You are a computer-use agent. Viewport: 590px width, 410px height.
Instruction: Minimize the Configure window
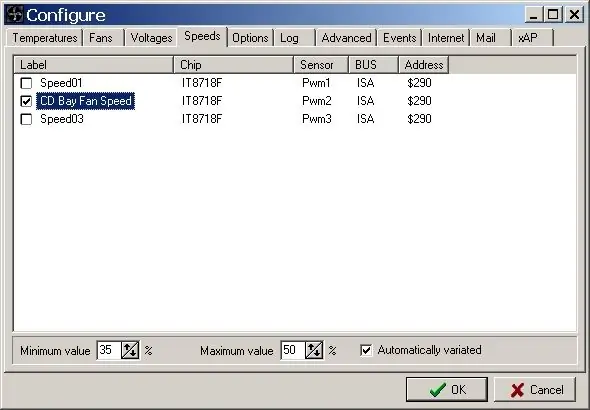tap(533, 15)
